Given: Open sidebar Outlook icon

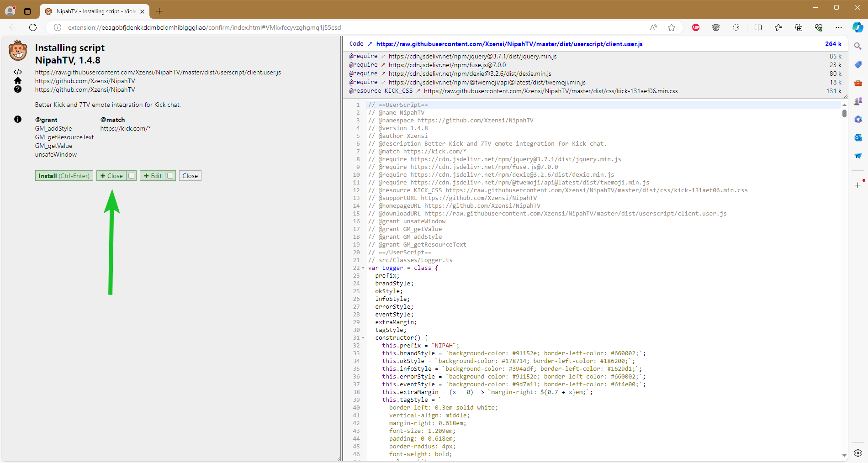Looking at the screenshot, I should pyautogui.click(x=858, y=137).
